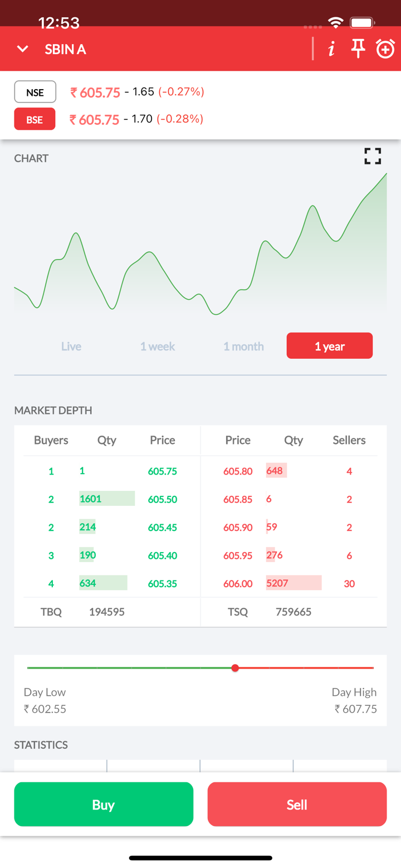This screenshot has height=868, width=401.
Task: Click the day low-high range slider dot
Action: pyautogui.click(x=235, y=667)
